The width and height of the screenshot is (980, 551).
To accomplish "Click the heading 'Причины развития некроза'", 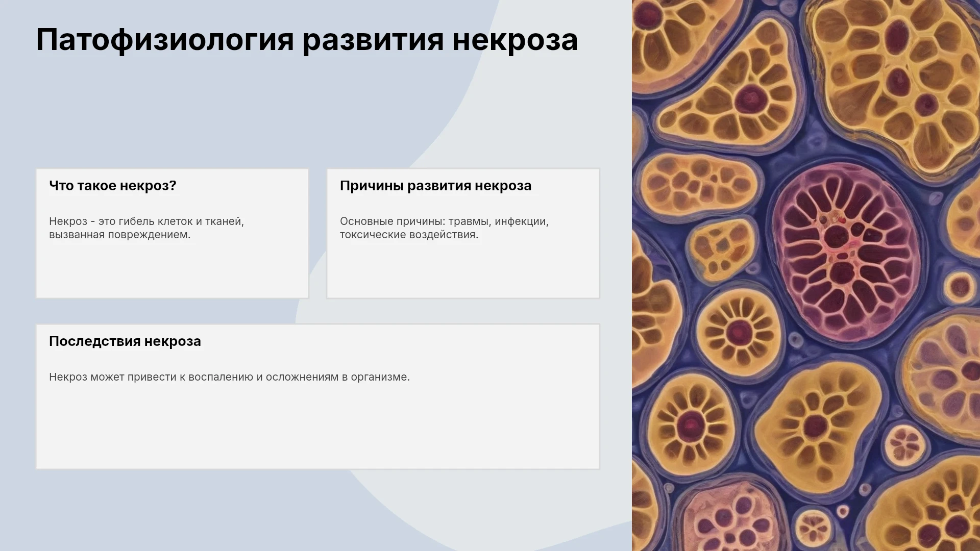I will (435, 186).
